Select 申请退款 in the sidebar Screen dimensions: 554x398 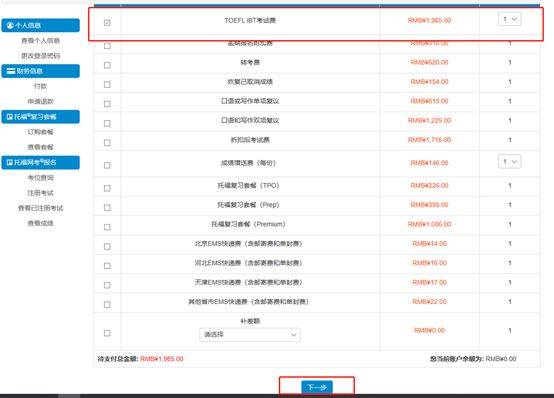(x=41, y=101)
